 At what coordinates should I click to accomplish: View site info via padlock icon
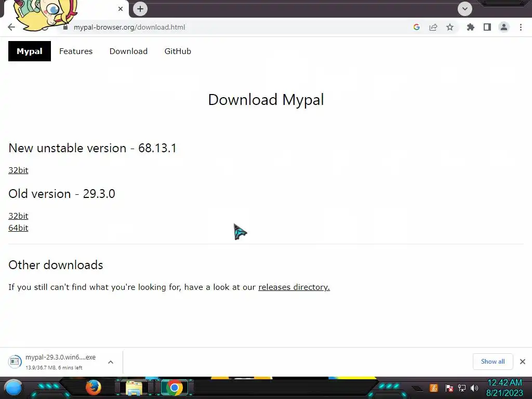tap(65, 27)
